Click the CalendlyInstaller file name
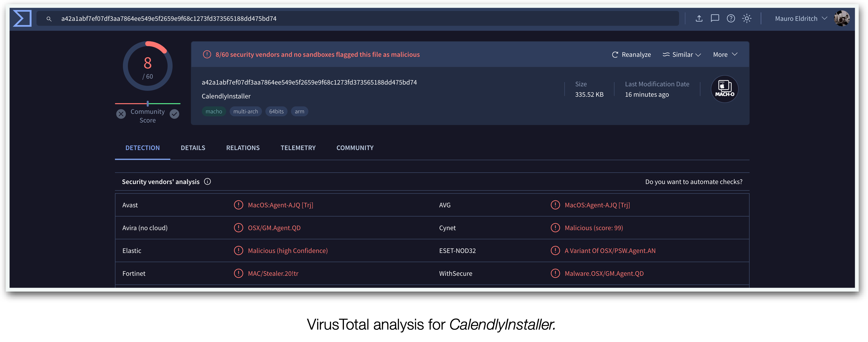 click(x=226, y=96)
